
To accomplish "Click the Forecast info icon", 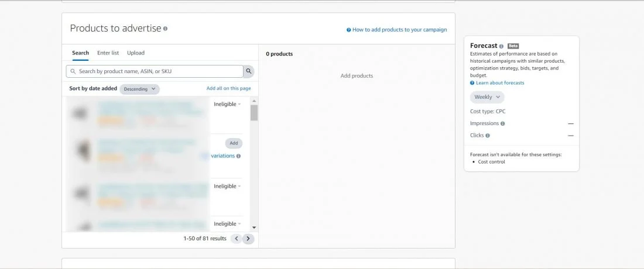I will (x=501, y=46).
